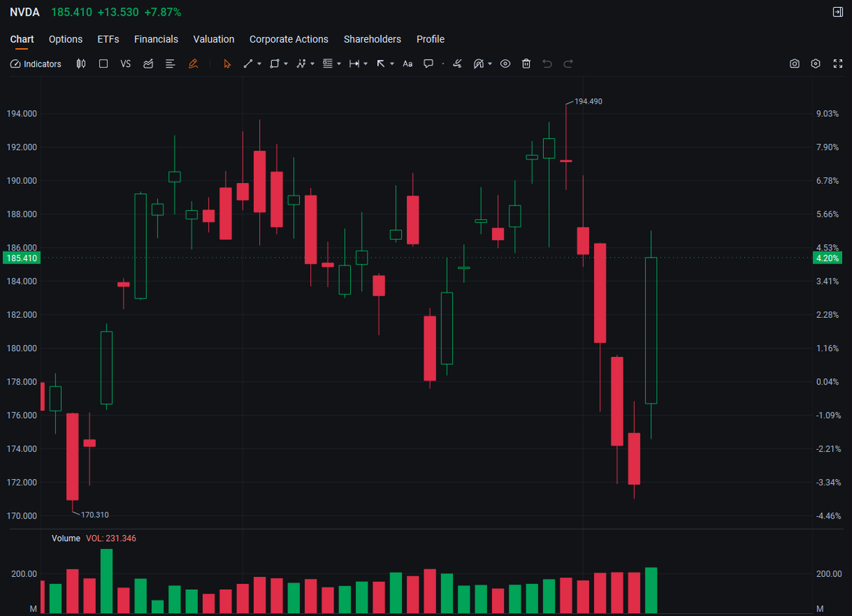Select the Fibonacci retracement tool
Screen dimensions: 852x616
coord(327,64)
